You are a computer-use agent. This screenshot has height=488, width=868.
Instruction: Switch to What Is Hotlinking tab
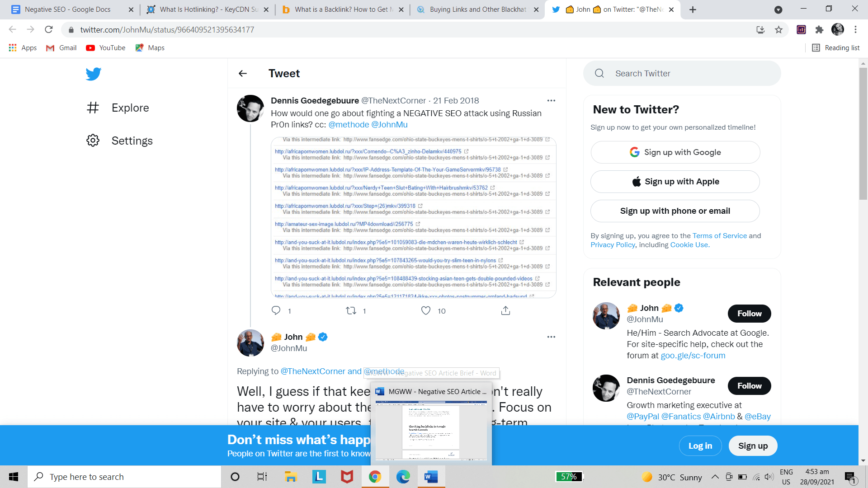tap(208, 9)
